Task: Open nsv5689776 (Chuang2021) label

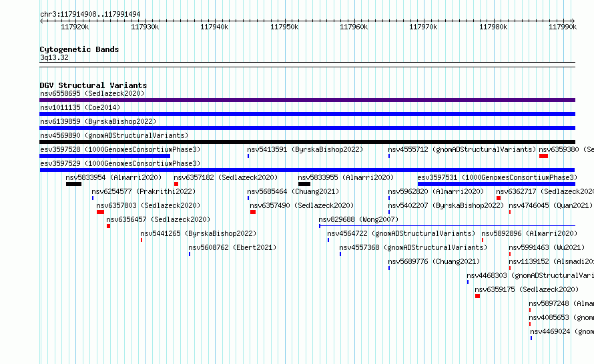Action: [x=434, y=261]
